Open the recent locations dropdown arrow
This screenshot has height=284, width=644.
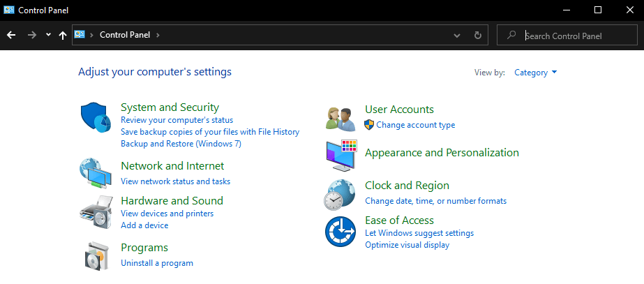point(48,35)
